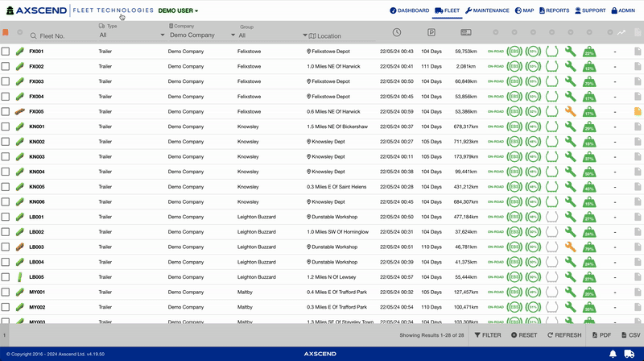Click the notifications bell icon in footer
The image size is (644, 361).
613,354
